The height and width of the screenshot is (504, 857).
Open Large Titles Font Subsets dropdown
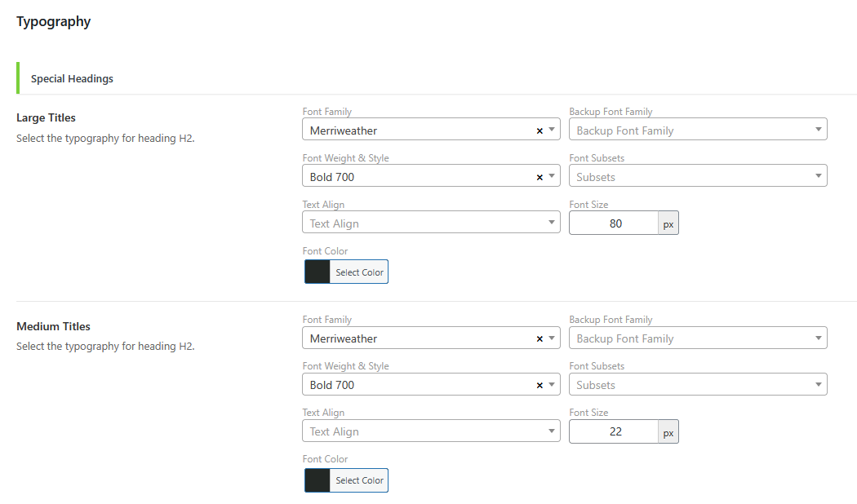click(x=698, y=176)
